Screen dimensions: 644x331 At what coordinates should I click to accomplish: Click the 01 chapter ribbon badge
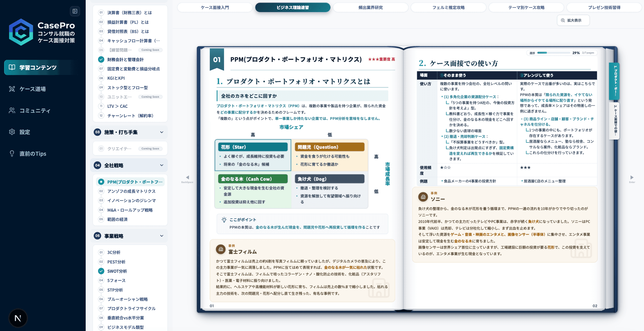(217, 60)
